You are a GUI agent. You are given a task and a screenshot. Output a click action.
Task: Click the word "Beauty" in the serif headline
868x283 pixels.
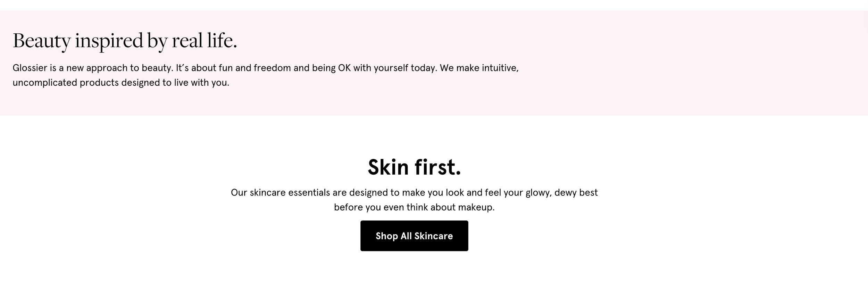click(42, 41)
